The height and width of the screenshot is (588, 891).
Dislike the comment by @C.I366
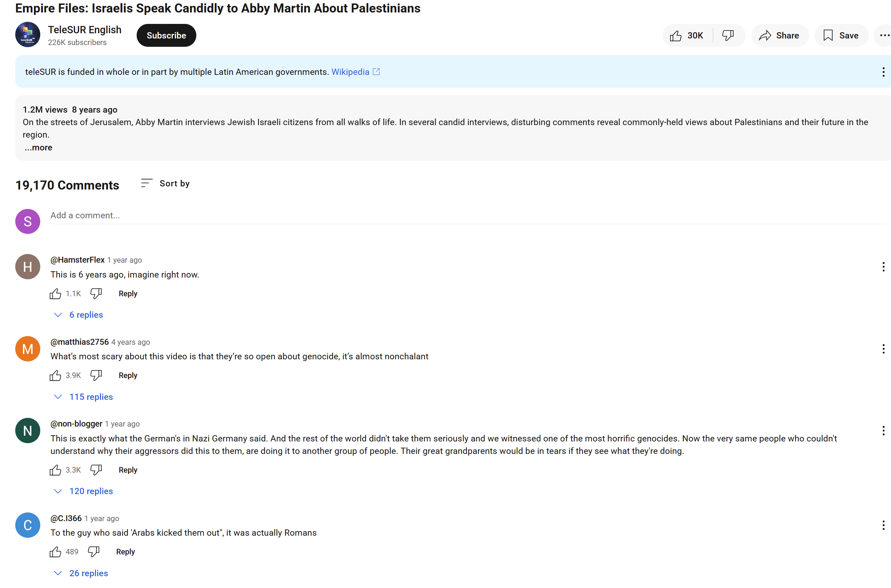pos(93,552)
